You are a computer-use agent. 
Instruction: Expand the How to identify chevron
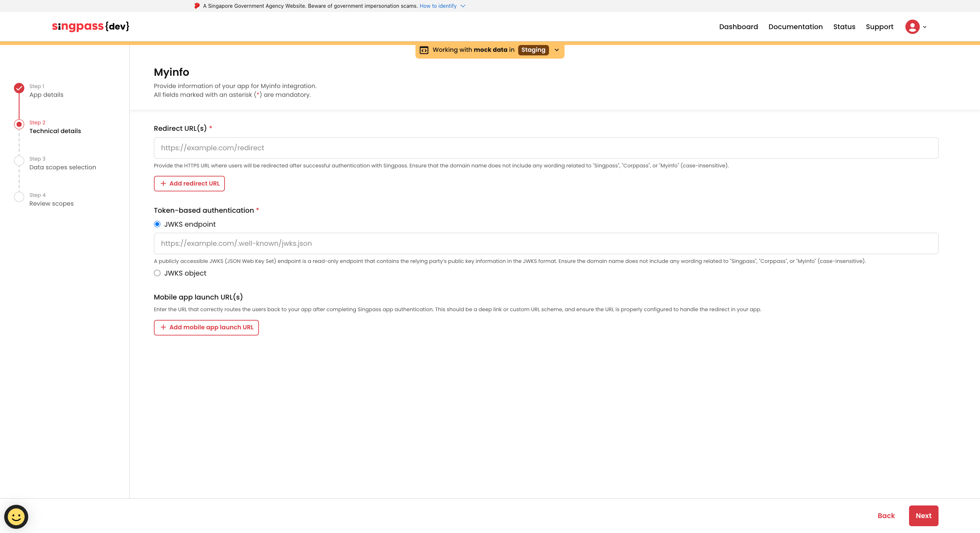click(462, 6)
